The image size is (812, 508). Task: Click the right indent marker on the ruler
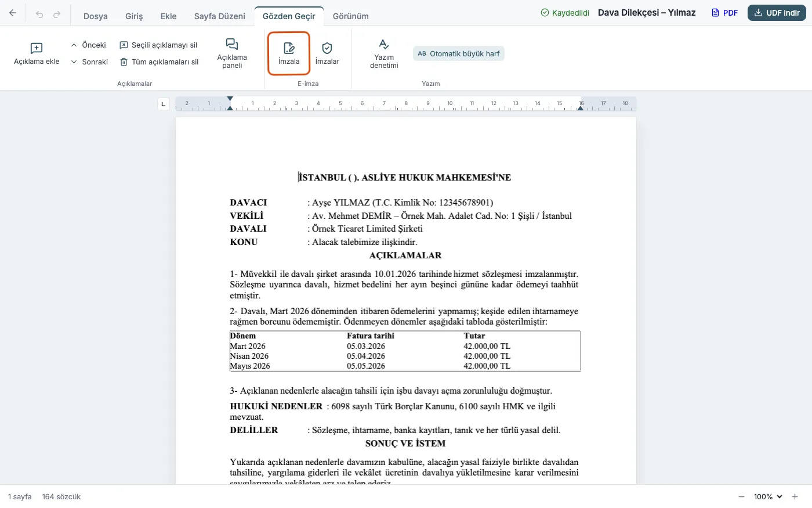click(580, 108)
